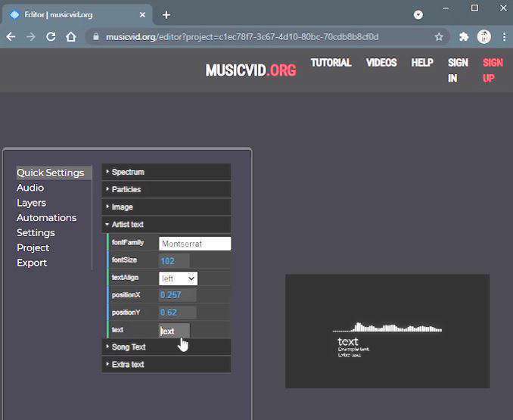Open the Automations section

pyautogui.click(x=46, y=218)
